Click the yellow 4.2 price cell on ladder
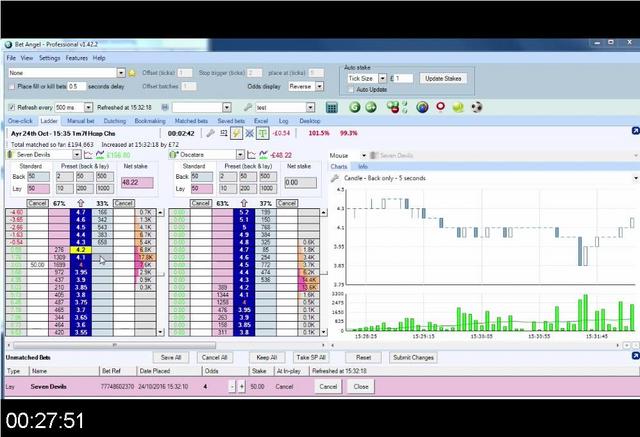This screenshot has height=437, width=640. [81, 250]
